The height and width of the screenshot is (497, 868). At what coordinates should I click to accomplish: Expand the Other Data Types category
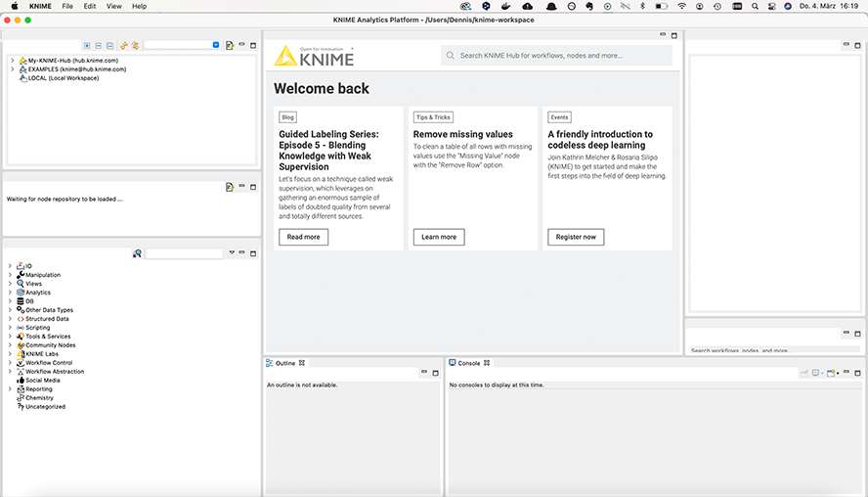point(10,310)
